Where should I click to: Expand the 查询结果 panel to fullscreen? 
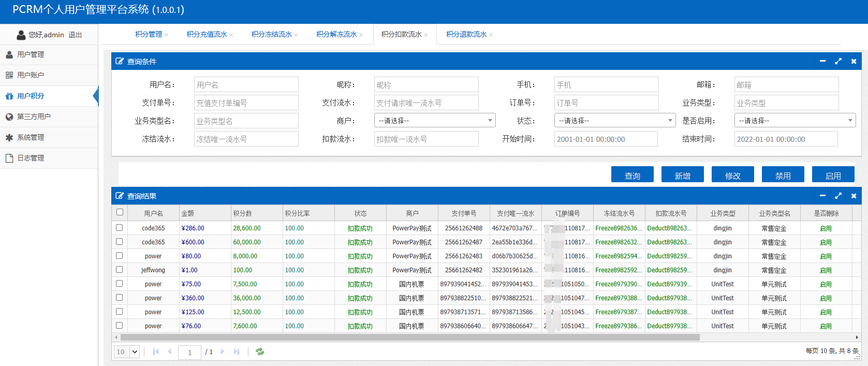pos(838,196)
